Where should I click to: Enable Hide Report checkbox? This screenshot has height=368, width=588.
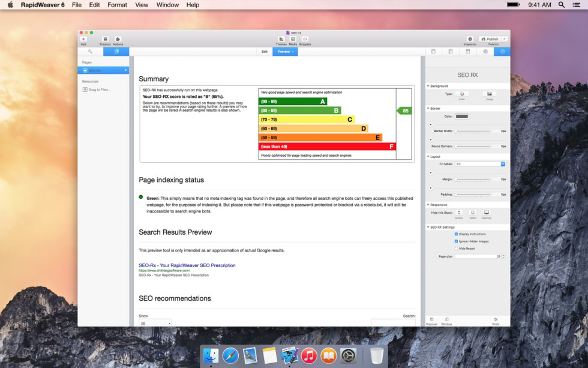coord(457,249)
